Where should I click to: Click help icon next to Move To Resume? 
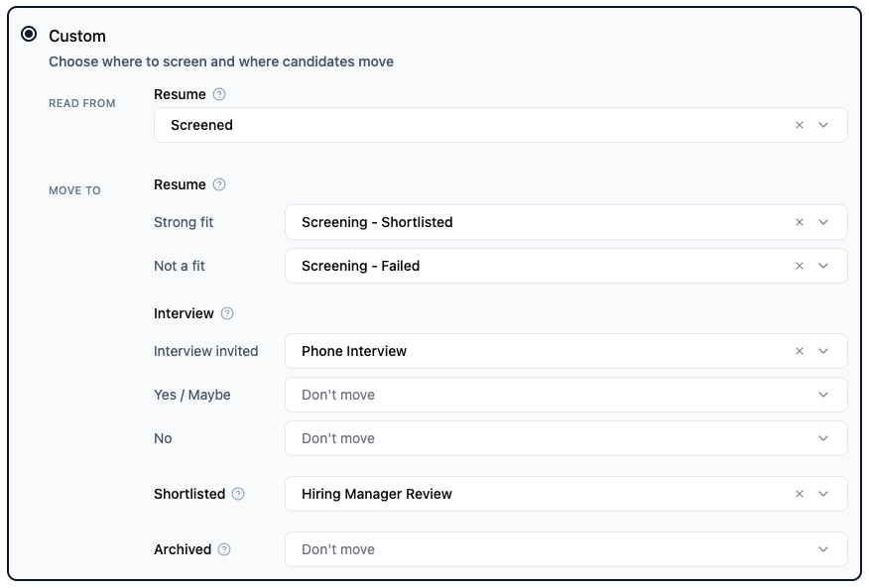219,184
